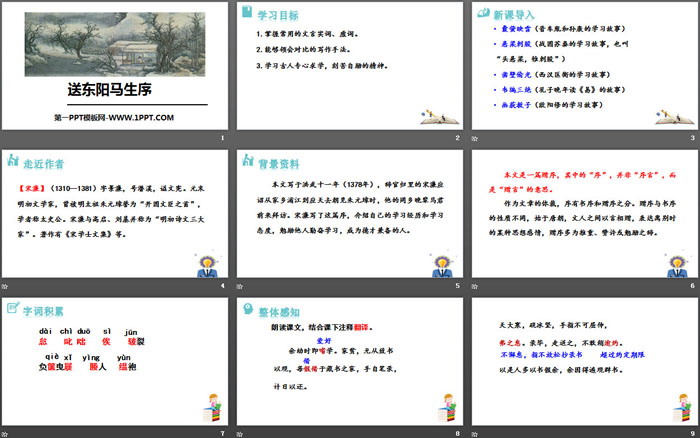Click child on books clipart, slide 8
Image resolution: width=700 pixels, height=438 pixels.
tap(448, 408)
